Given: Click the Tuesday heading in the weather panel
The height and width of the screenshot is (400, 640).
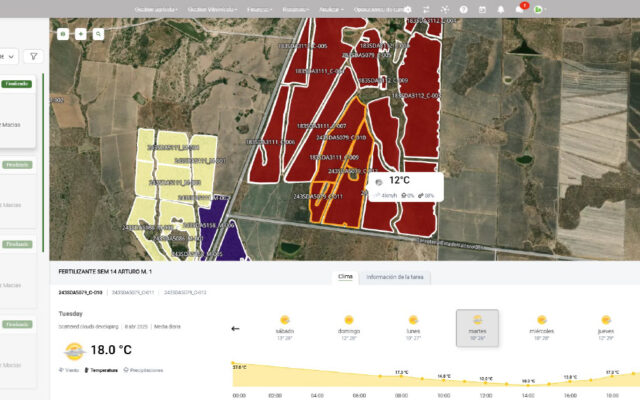Looking at the screenshot, I should pyautogui.click(x=71, y=313).
